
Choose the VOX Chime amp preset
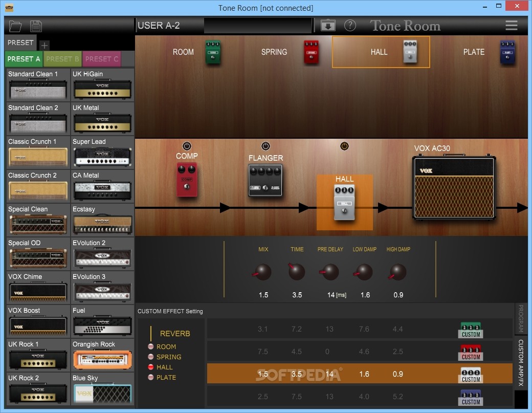pyautogui.click(x=38, y=288)
